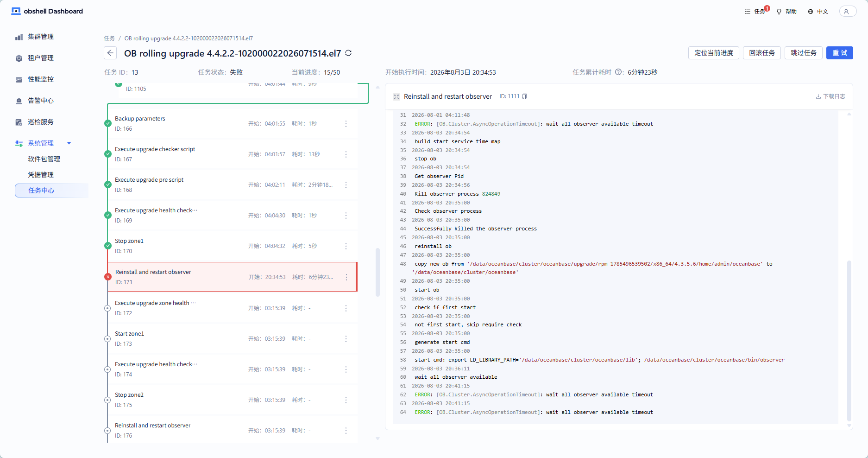
Task: Click the red failed status icon for ID 171
Action: tap(108, 277)
